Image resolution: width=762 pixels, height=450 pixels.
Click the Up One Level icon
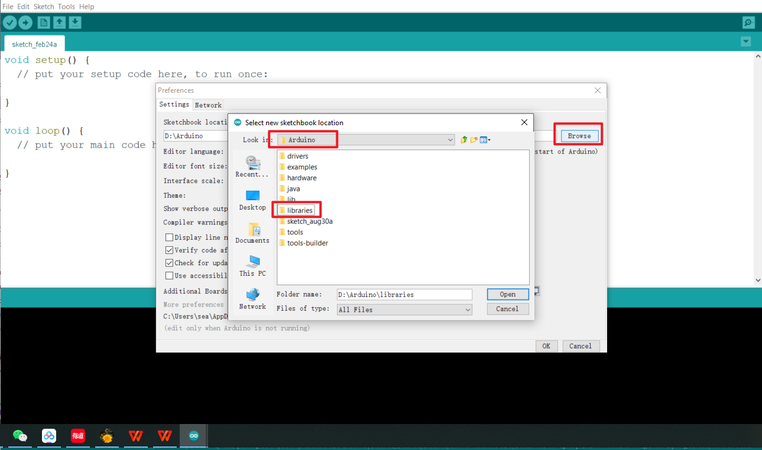464,140
